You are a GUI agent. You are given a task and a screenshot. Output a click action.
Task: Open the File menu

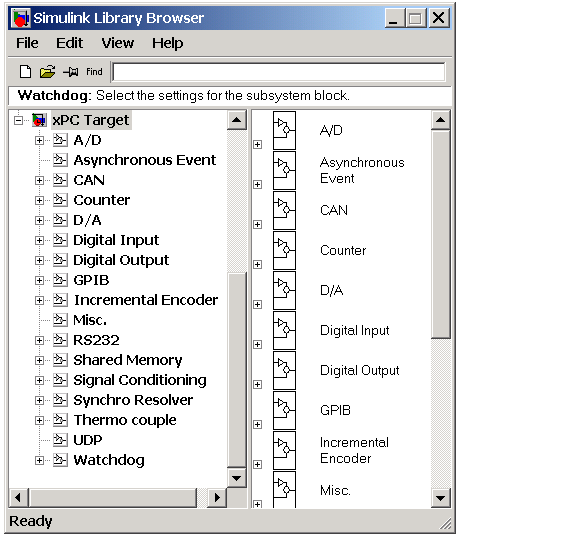pyautogui.click(x=27, y=43)
